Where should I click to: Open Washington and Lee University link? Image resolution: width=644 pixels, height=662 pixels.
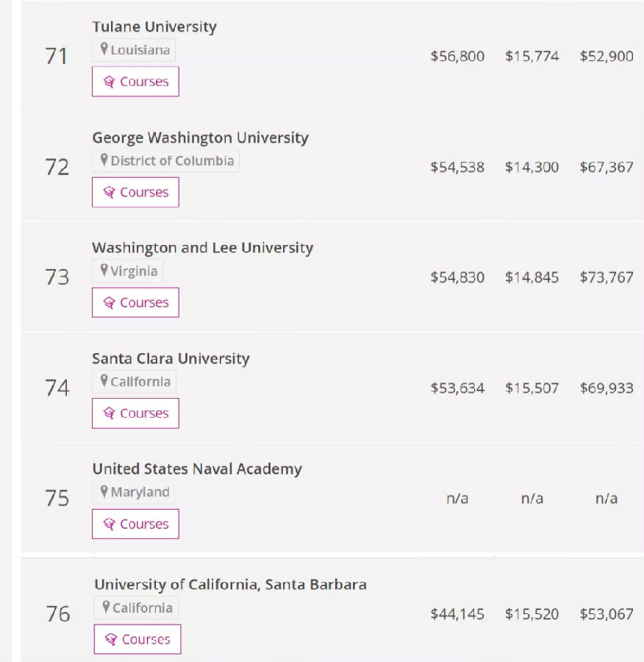202,248
